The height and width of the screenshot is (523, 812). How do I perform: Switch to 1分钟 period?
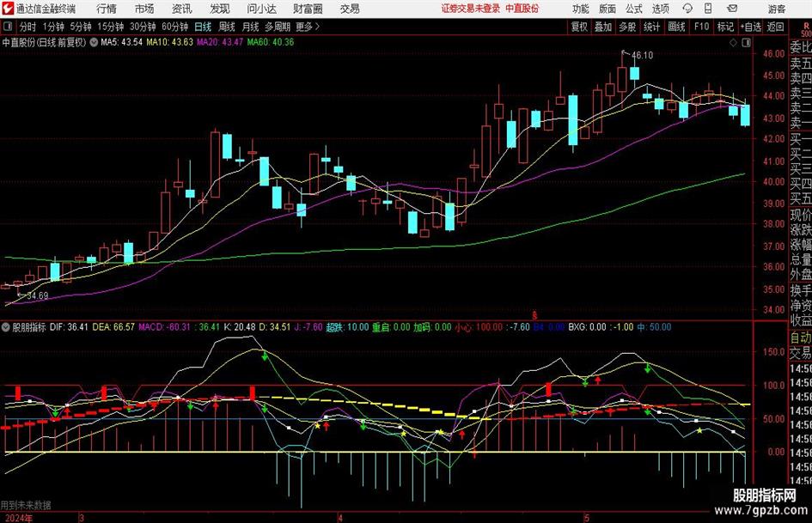click(53, 27)
